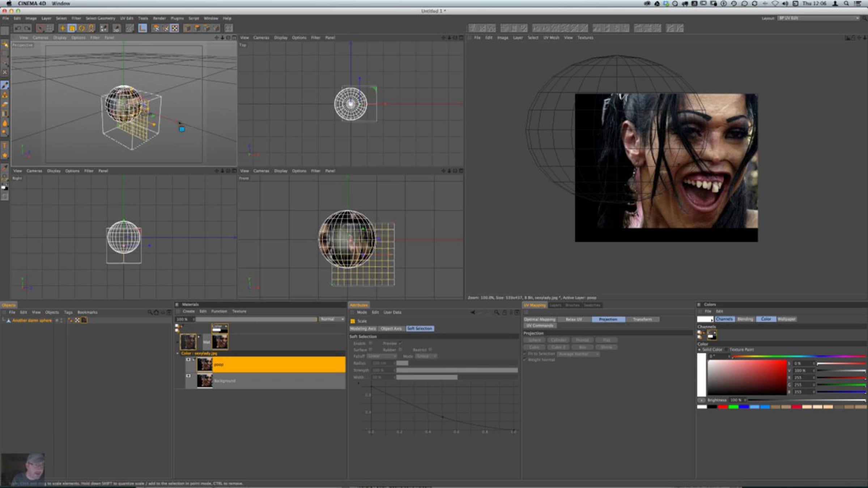This screenshot has height=488, width=868.
Task: Open the Cameras menu of the Top viewport
Action: (x=261, y=38)
